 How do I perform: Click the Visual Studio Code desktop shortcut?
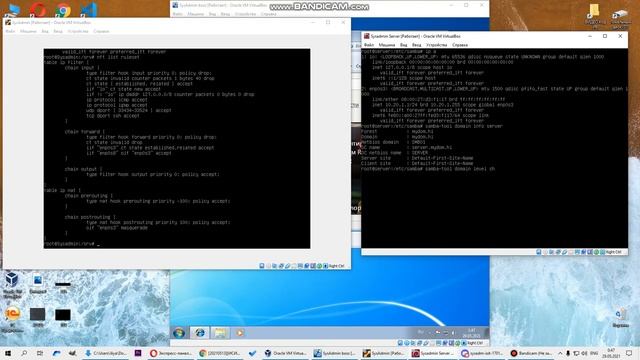click(x=89, y=10)
